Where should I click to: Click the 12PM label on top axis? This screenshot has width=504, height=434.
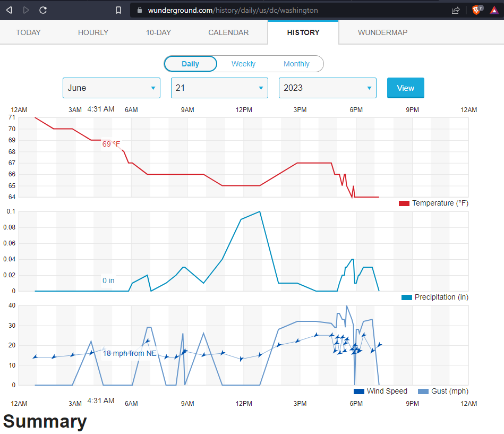point(244,109)
